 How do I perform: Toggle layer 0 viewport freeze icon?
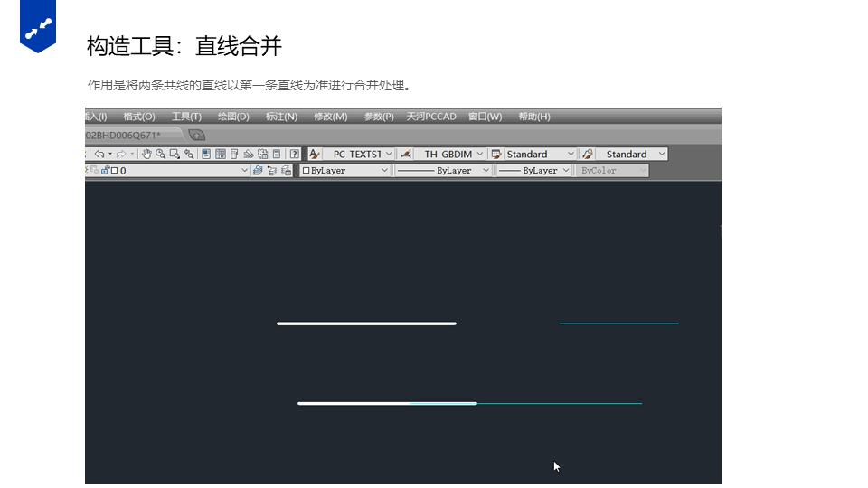pyautogui.click(x=95, y=170)
